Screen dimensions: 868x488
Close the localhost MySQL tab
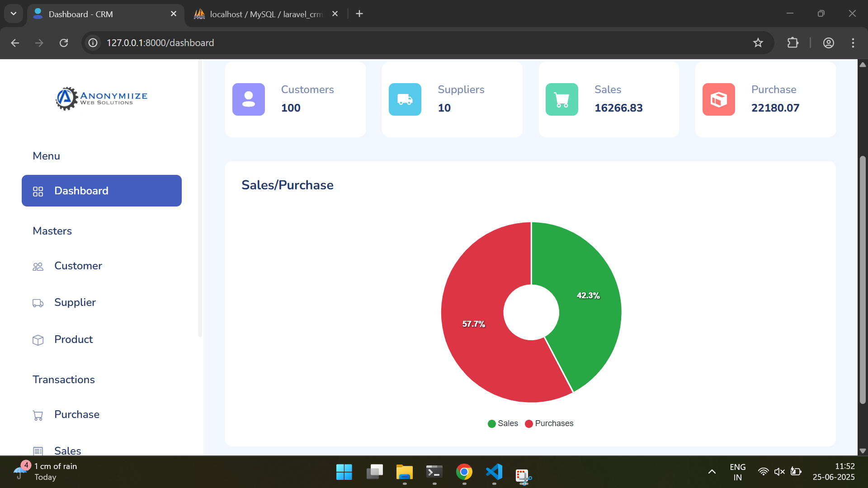coord(335,14)
